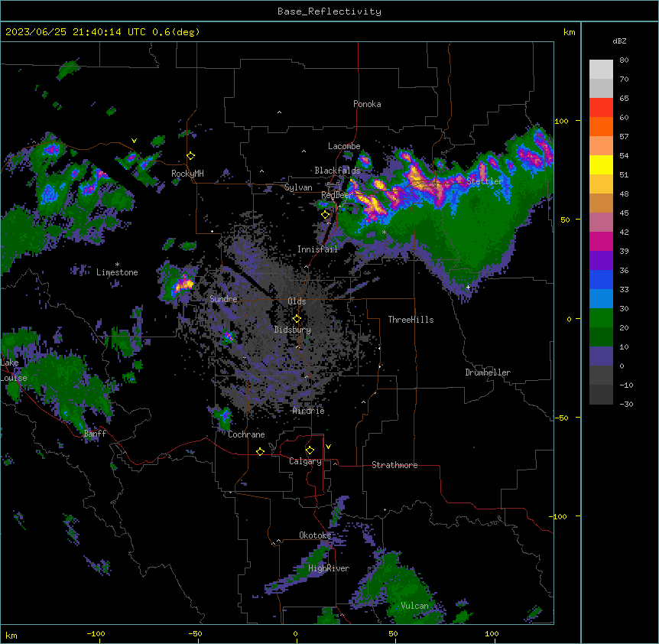Click the yellow diamond marker south of Cochrane
This screenshot has width=659, height=644.
coord(260,451)
